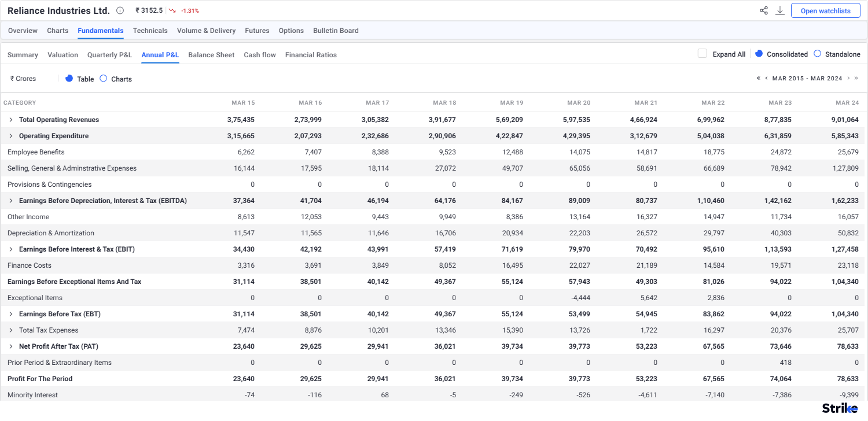Click the share icon
This screenshot has width=868, height=421.
tap(764, 10)
